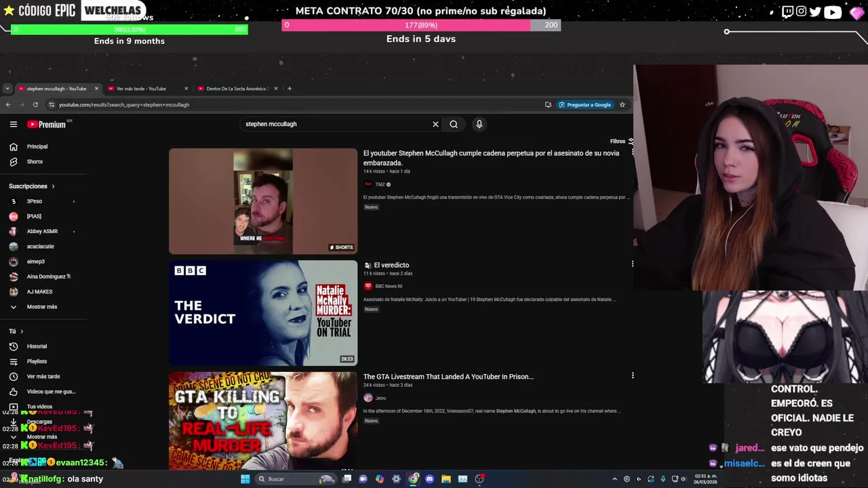Expand the tab search dropdown arrow
This screenshot has height=488, width=868.
[7, 88]
